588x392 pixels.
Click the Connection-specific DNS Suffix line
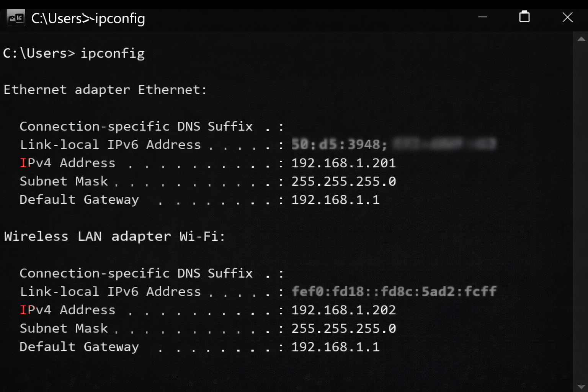151,126
